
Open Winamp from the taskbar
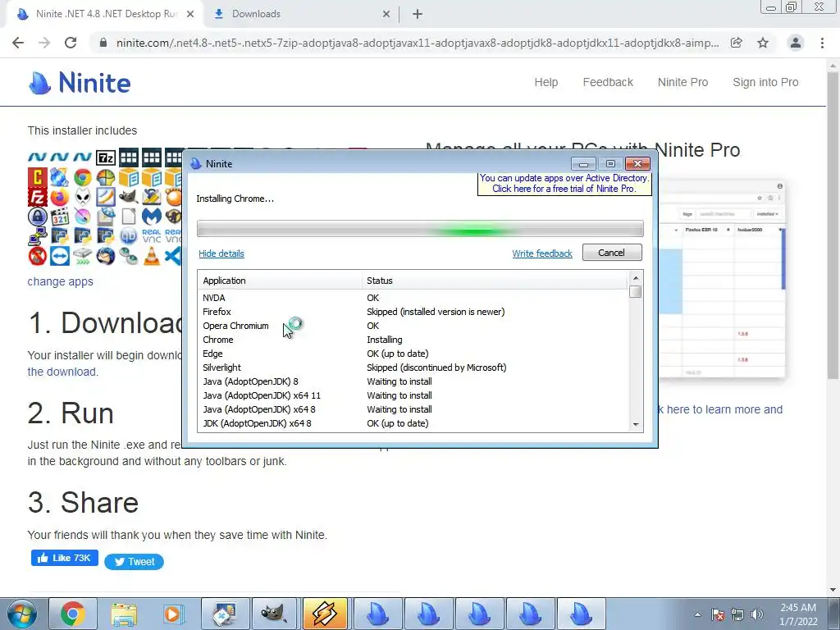click(x=325, y=614)
